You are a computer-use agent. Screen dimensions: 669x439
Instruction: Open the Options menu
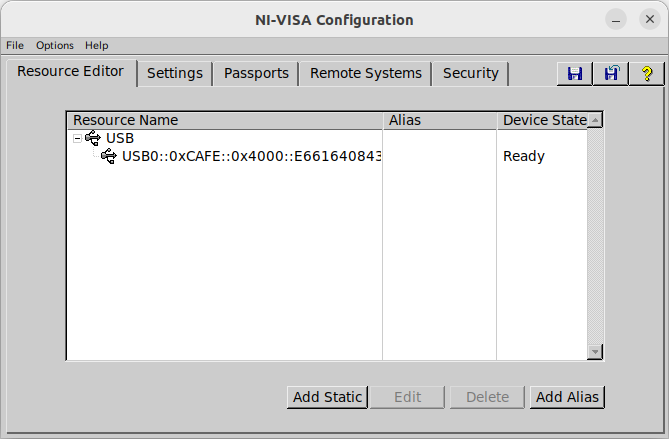click(x=55, y=45)
